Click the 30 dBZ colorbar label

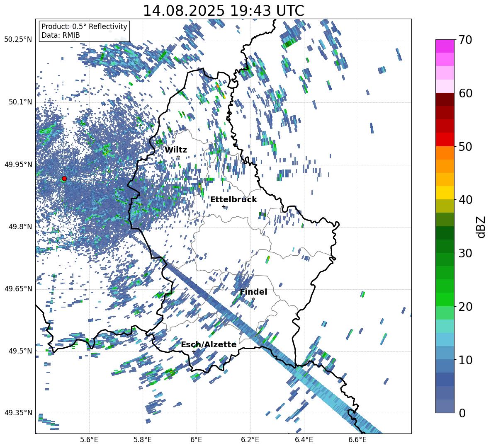coord(465,253)
